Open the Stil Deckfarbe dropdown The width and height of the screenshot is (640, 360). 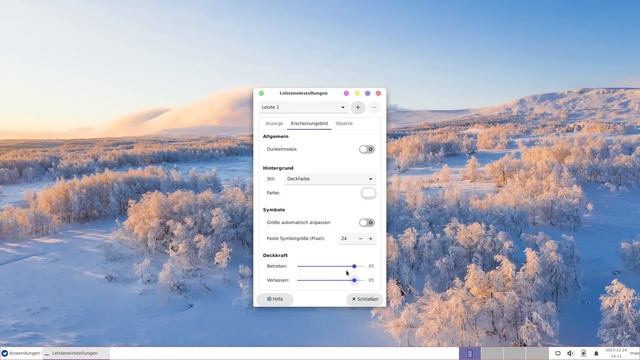coord(330,179)
